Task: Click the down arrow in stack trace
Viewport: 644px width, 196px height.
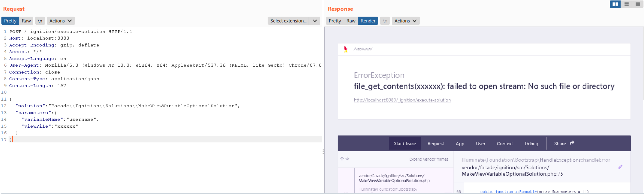Action: tap(347, 158)
